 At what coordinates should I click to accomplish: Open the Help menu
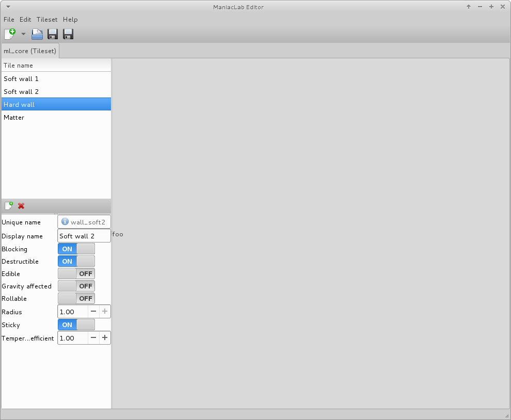pyautogui.click(x=70, y=20)
